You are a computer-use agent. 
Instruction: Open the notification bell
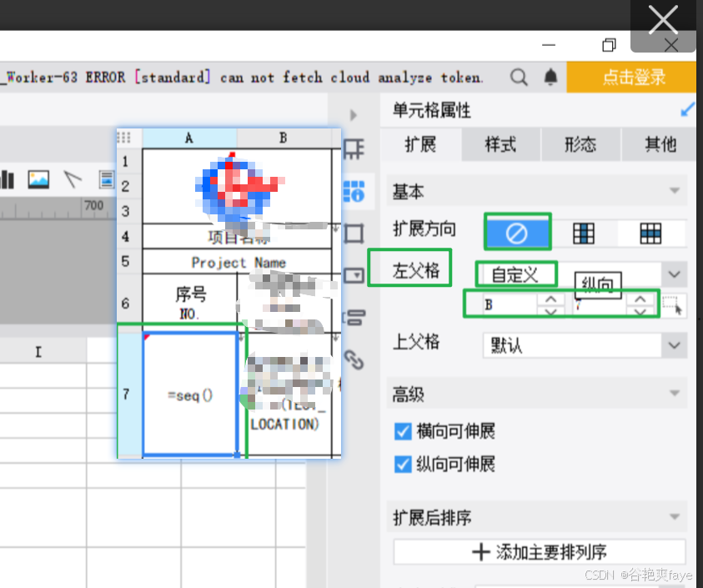(x=550, y=77)
